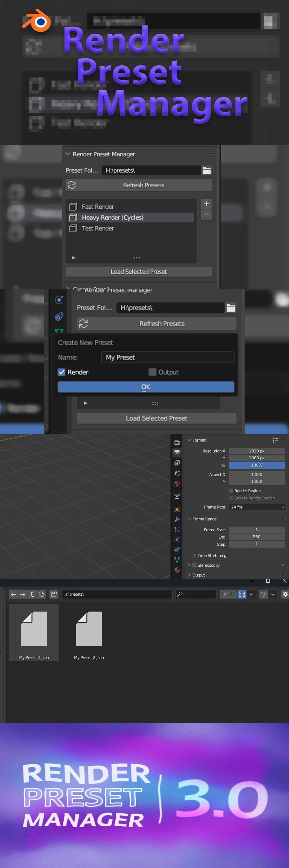The height and width of the screenshot is (868, 289).
Task: Go back in the file browser
Action: pos(13,594)
